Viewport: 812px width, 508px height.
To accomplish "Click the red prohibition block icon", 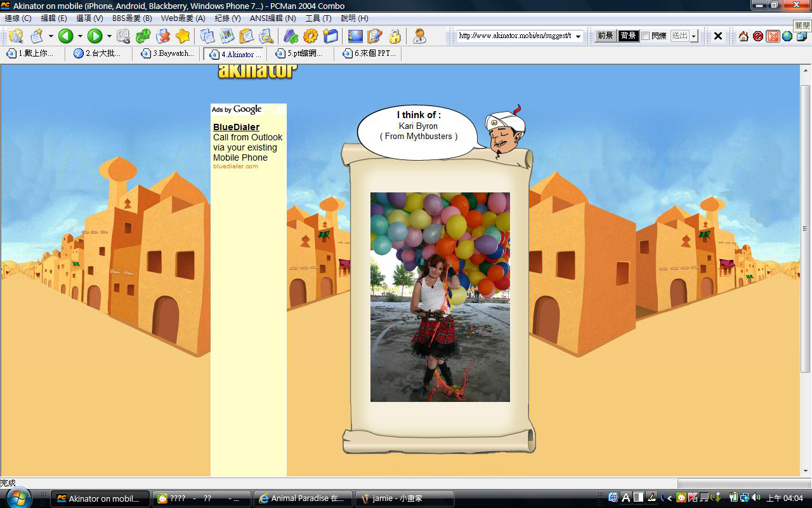I will 758,36.
